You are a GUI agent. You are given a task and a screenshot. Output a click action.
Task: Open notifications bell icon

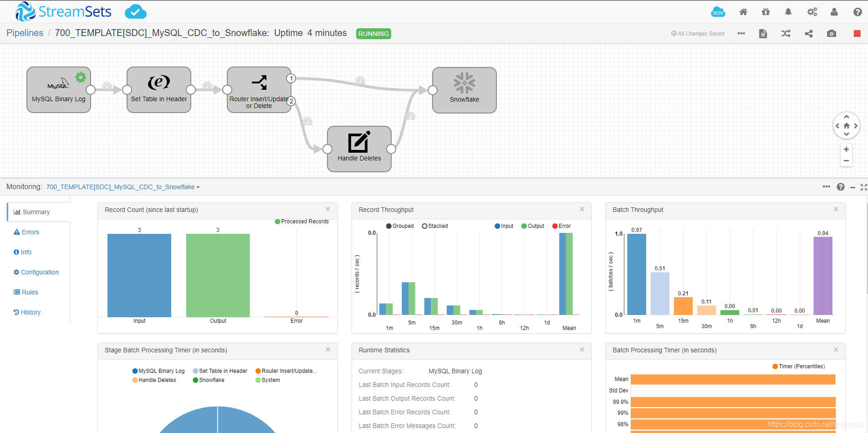tap(788, 12)
